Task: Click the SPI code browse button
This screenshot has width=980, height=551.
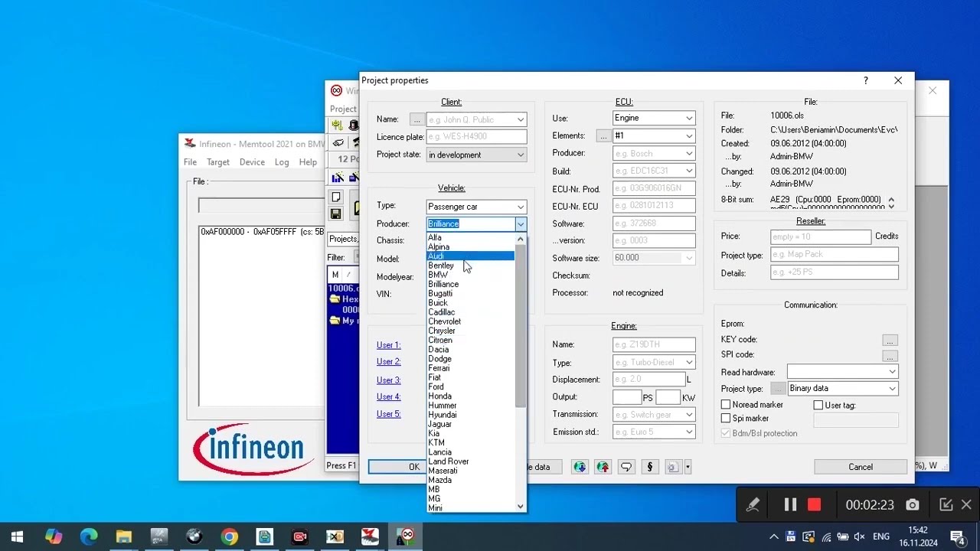Action: click(889, 355)
